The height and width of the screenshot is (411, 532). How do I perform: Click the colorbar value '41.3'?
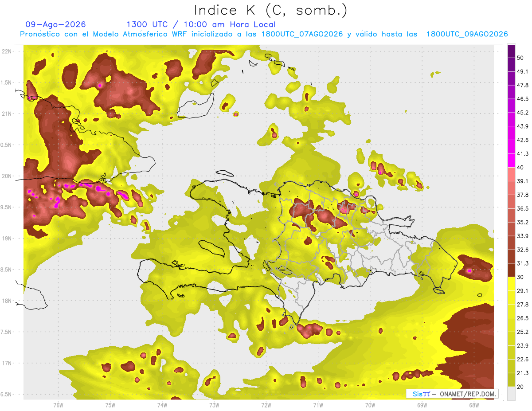click(523, 154)
